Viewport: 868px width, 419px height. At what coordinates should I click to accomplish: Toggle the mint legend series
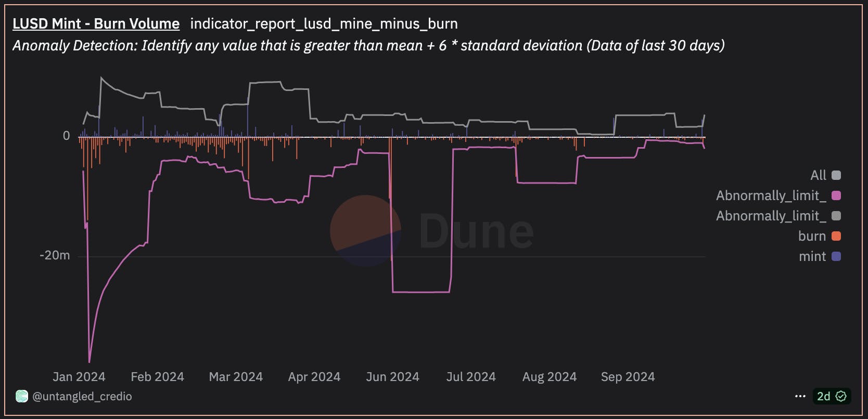pos(820,256)
